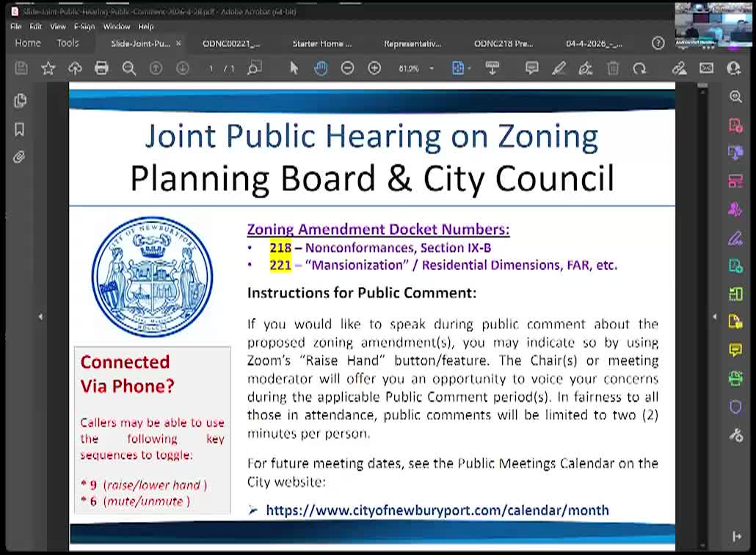Open the Window menu
This screenshot has width=756, height=555.
[x=117, y=26]
